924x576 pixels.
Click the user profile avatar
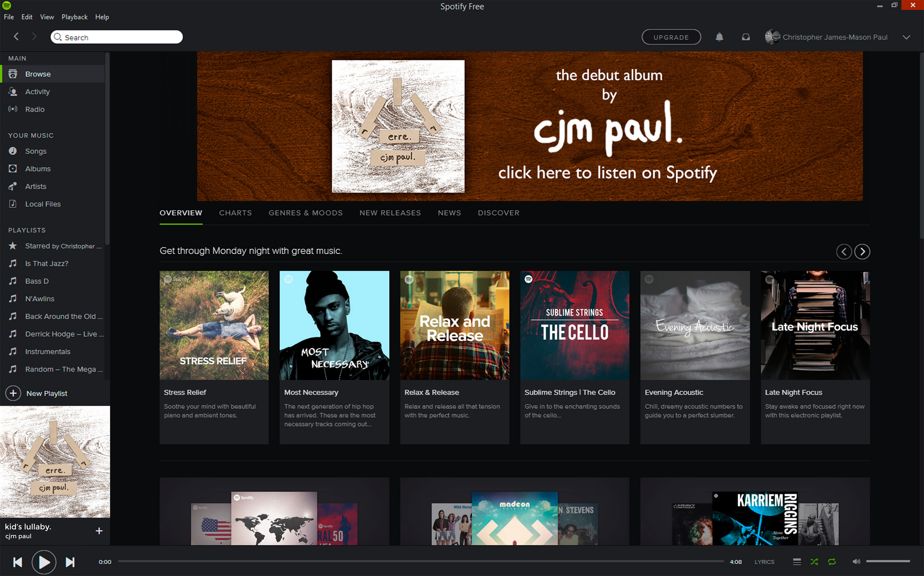pos(772,37)
